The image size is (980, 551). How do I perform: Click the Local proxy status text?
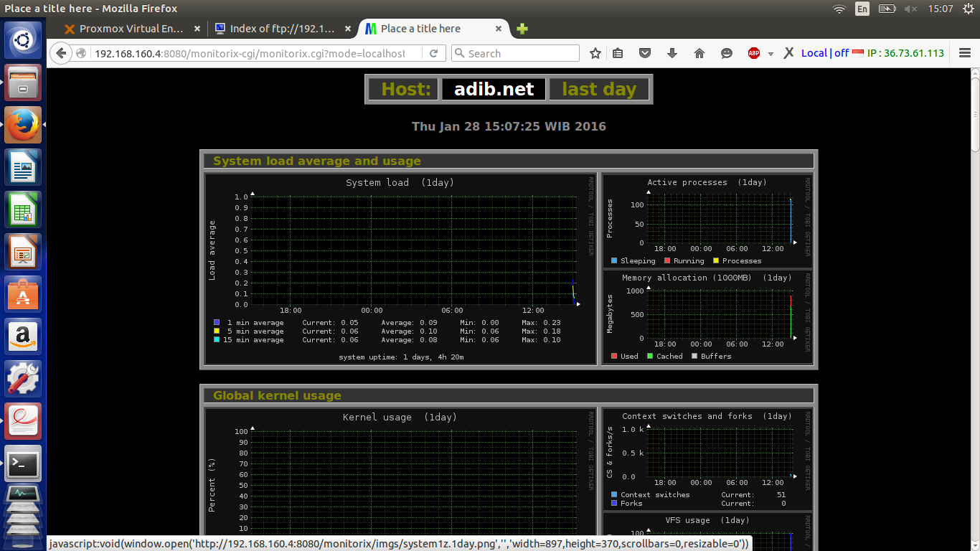tap(814, 53)
